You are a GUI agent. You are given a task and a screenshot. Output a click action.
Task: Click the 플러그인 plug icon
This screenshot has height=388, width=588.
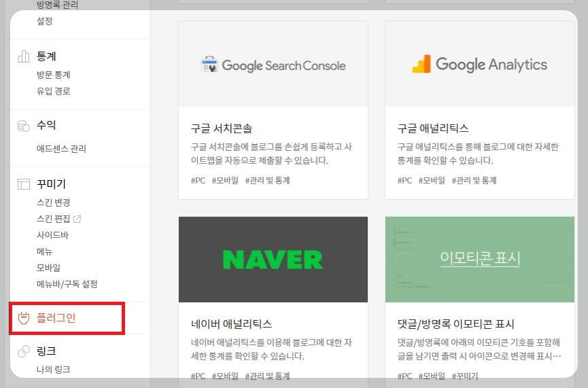coord(24,318)
